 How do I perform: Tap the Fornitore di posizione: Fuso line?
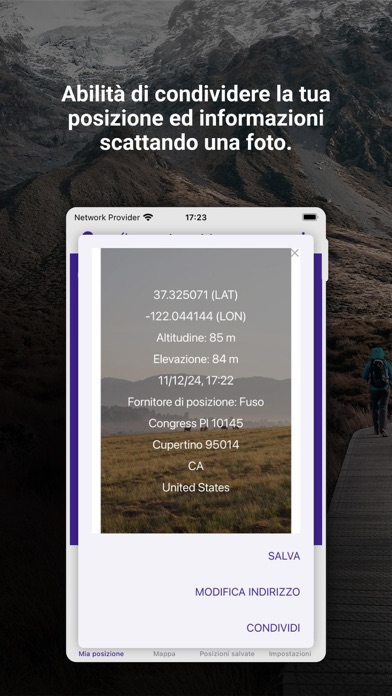tap(196, 402)
